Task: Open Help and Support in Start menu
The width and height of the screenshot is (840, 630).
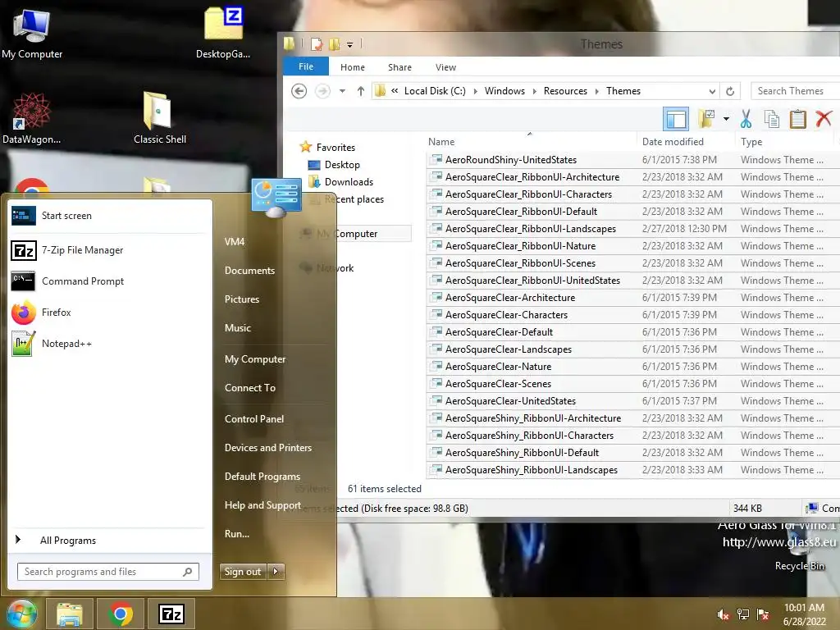Action: pos(262,505)
